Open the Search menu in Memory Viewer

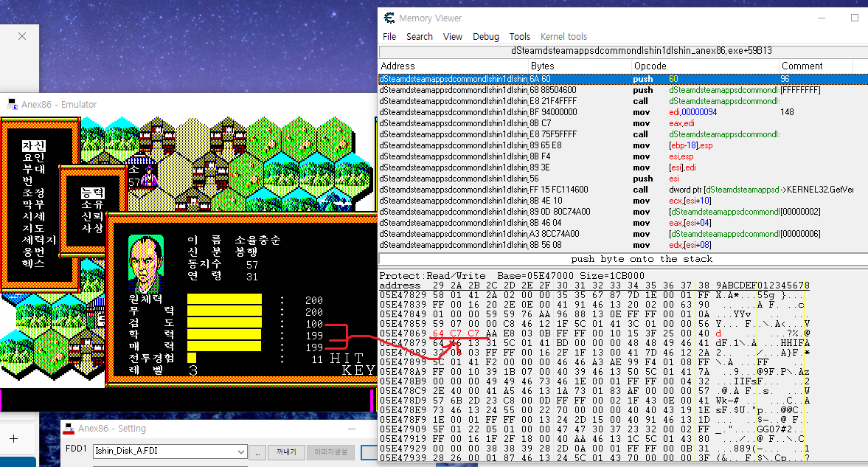pos(419,37)
